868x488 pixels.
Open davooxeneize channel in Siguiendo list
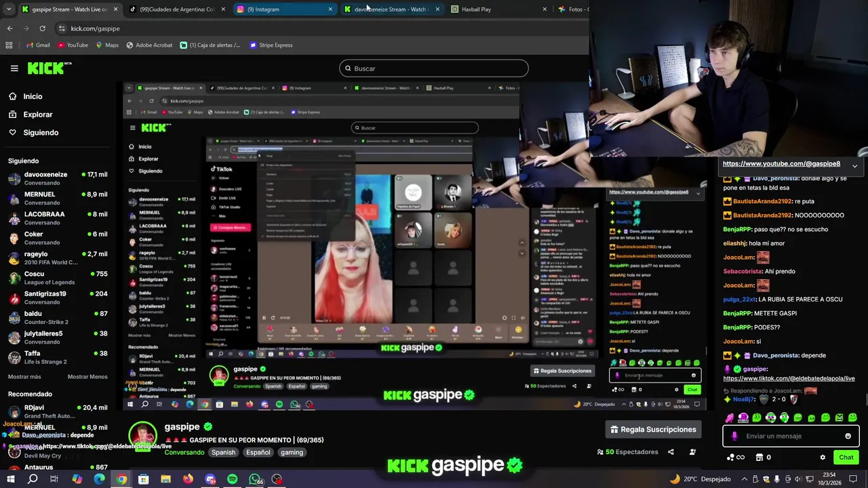pyautogui.click(x=57, y=179)
